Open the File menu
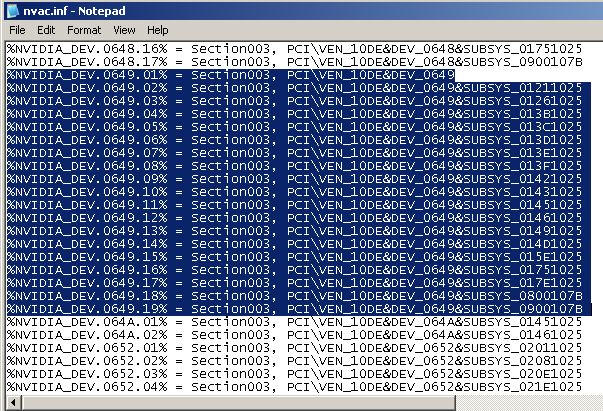Screen dimensions: 603x411 17,30
